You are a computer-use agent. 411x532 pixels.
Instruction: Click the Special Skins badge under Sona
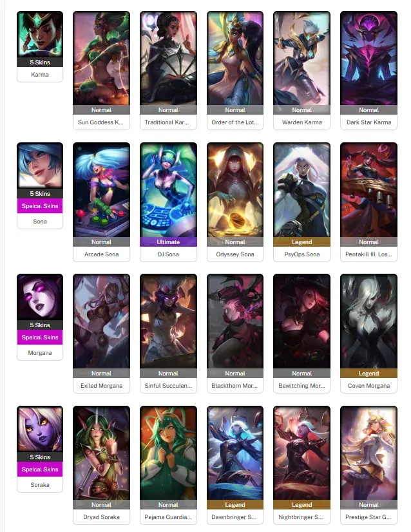click(x=40, y=206)
